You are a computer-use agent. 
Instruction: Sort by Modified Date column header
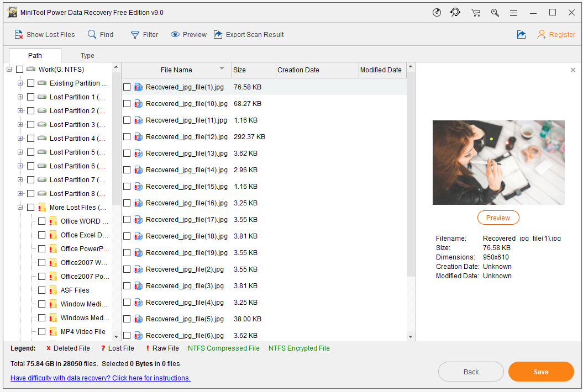(382, 70)
